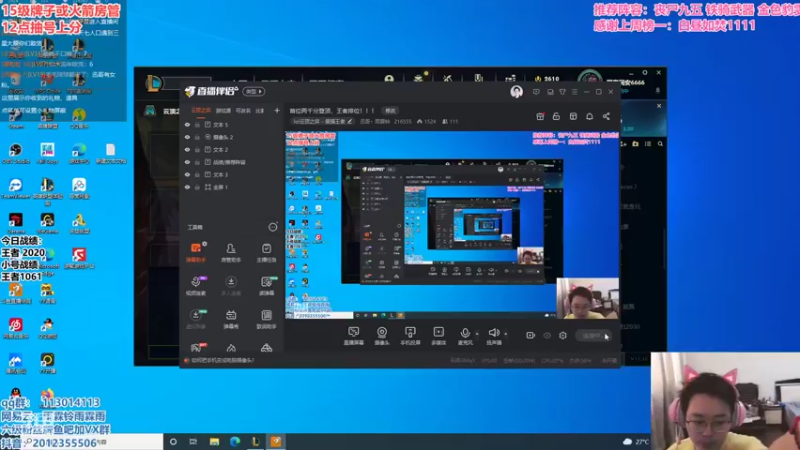This screenshot has width=800, height=450.
Task: Add a 摄像头 camera source
Action: coord(382,336)
